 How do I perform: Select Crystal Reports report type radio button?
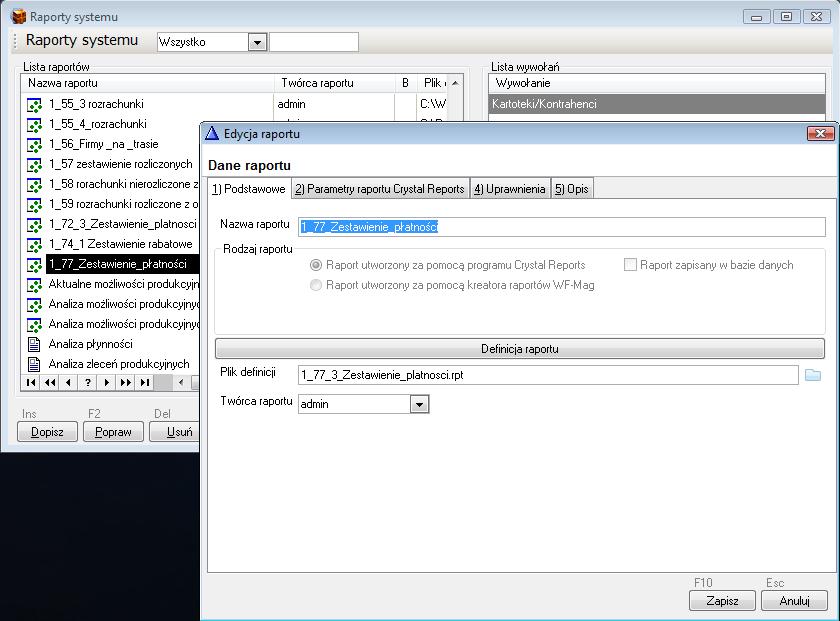pyautogui.click(x=316, y=265)
